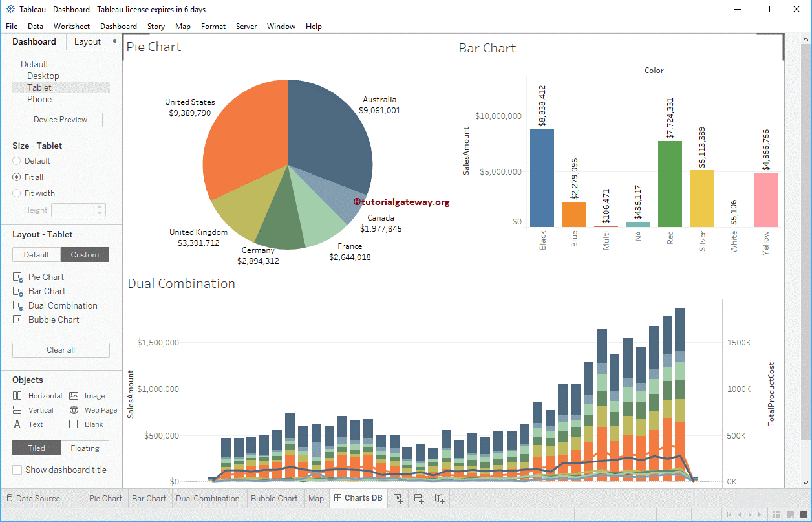Switch to sheet sorter grid view icon
Screen dimensions: 812x522
(778, 514)
